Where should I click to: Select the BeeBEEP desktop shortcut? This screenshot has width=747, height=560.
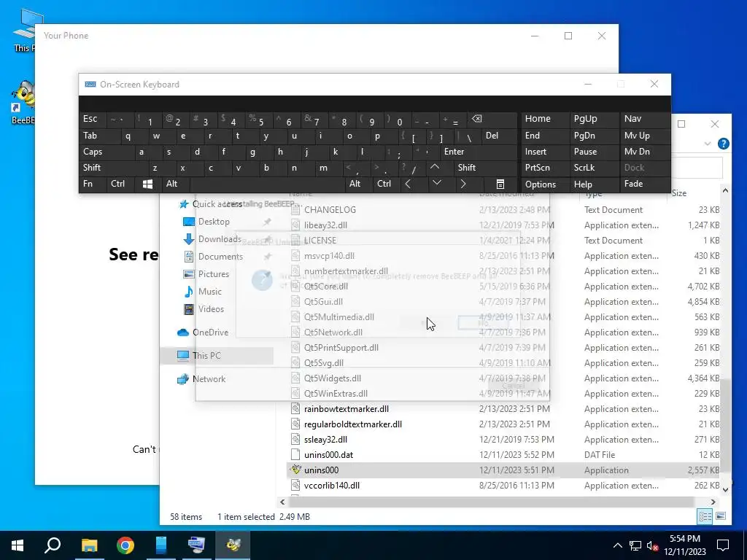coord(23,102)
